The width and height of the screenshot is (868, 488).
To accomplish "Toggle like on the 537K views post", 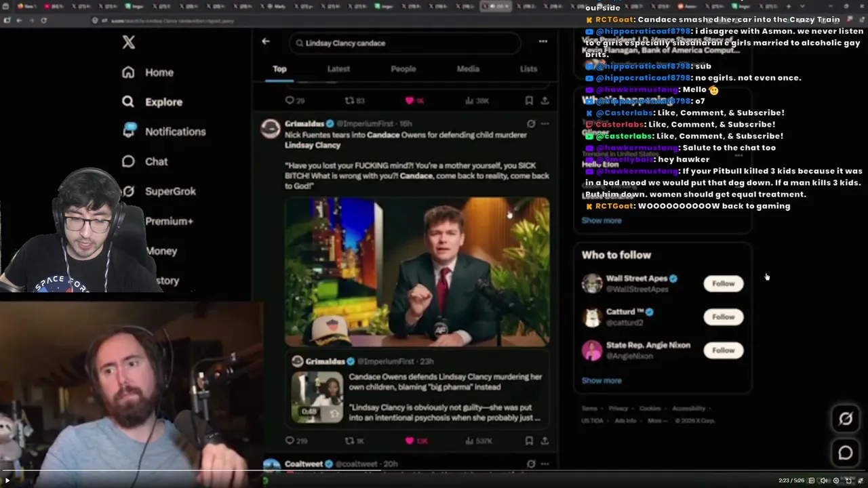I will [x=416, y=441].
